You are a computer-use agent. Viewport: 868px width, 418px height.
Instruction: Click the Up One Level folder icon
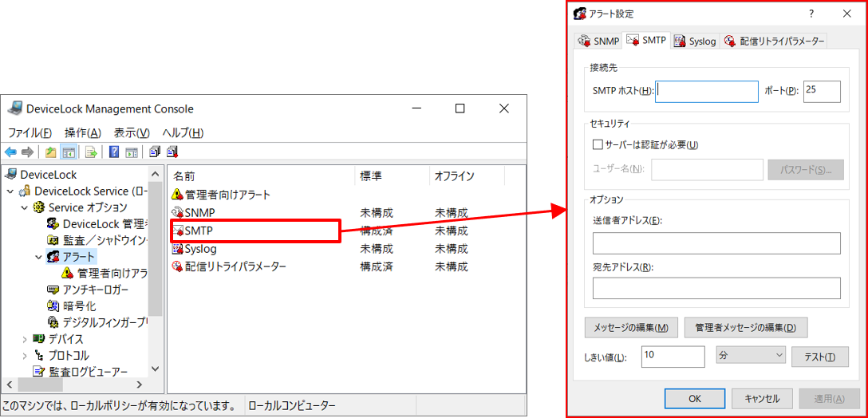[51, 152]
